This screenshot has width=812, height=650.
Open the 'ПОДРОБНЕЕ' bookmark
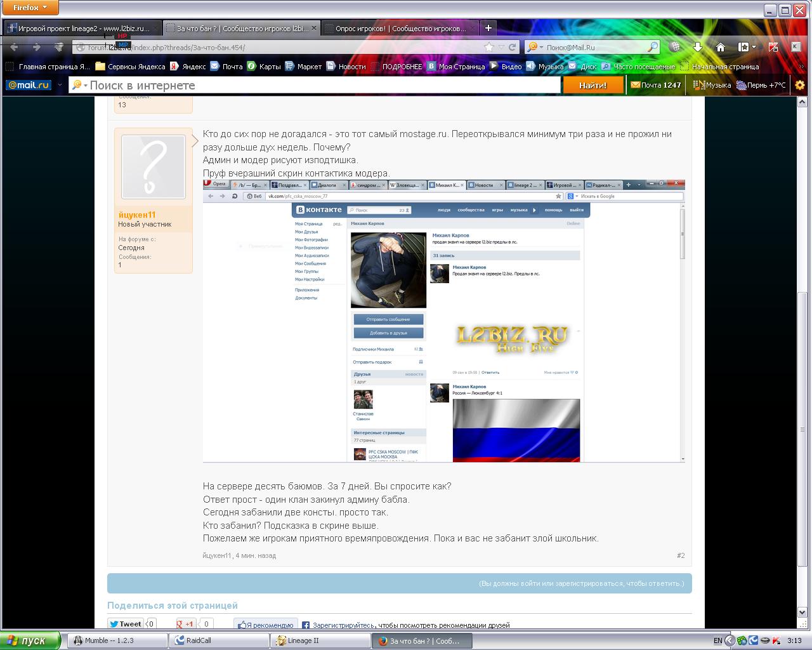point(396,66)
